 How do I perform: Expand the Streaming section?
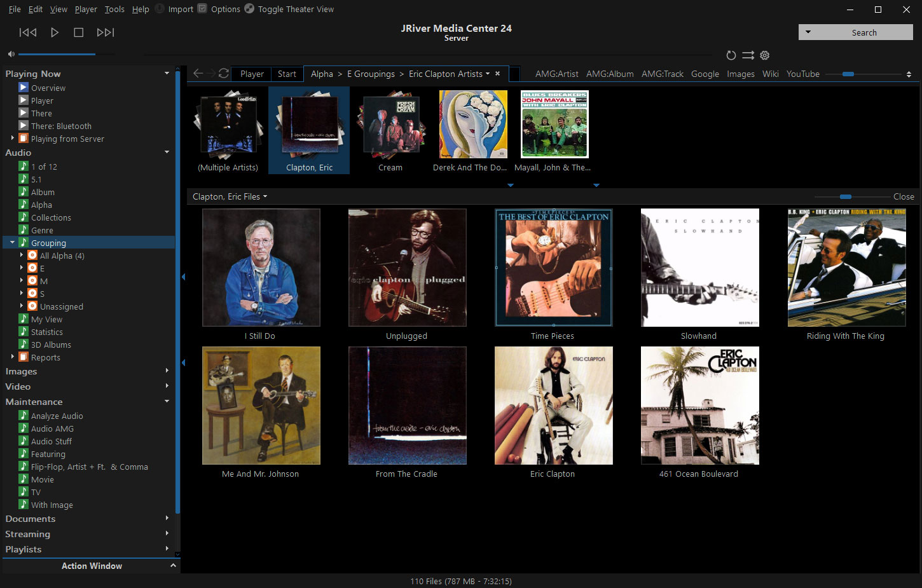click(x=167, y=533)
